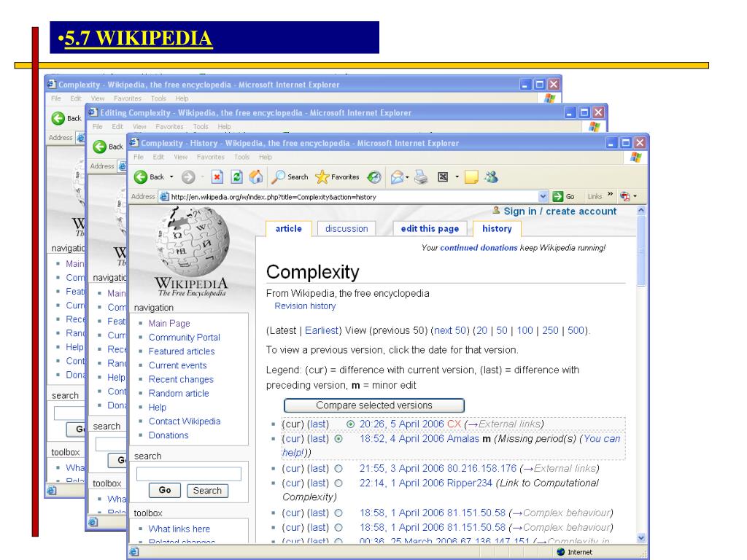Click the Stop loading icon
The height and width of the screenshot is (560, 747).
coord(217,177)
